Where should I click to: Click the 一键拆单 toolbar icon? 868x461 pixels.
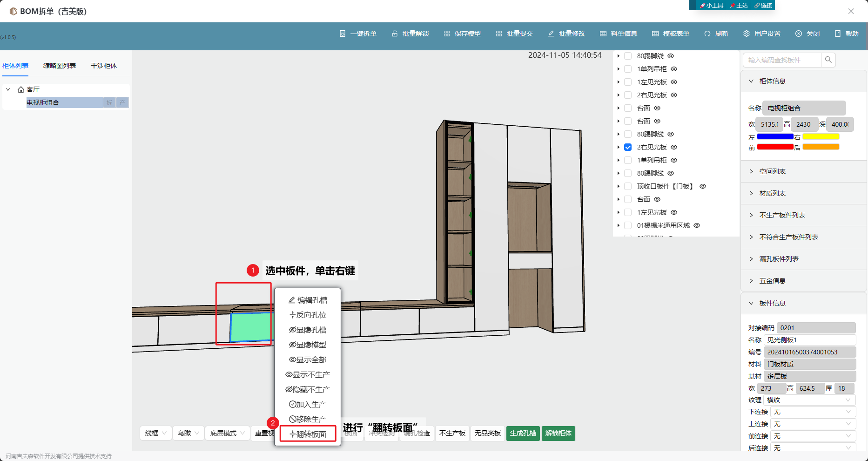[343, 34]
